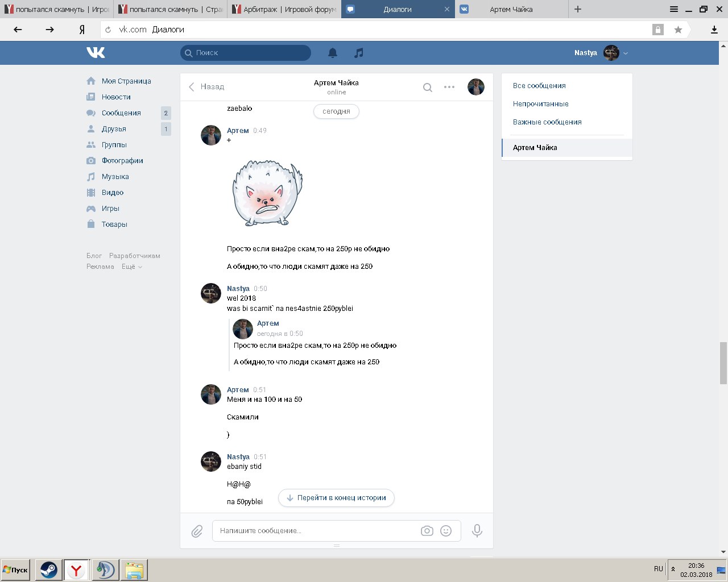728x582 pixels.
Task: Jump to end with Перейти в конец истории
Action: tap(336, 498)
